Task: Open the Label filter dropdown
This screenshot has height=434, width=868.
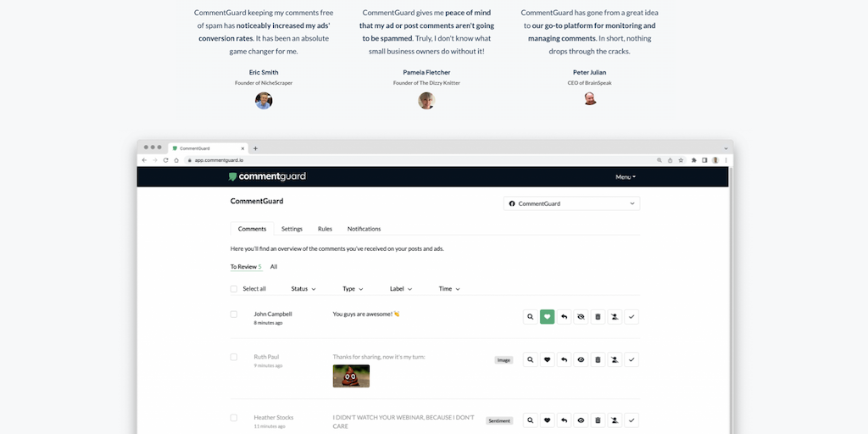Action: coord(401,289)
